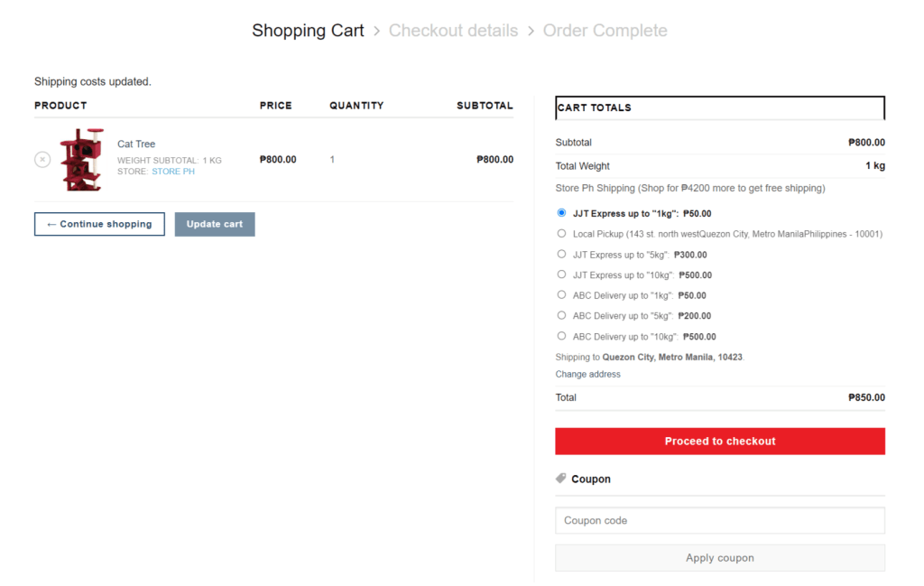Click Continue shopping button
The image size is (924, 586).
click(x=99, y=224)
